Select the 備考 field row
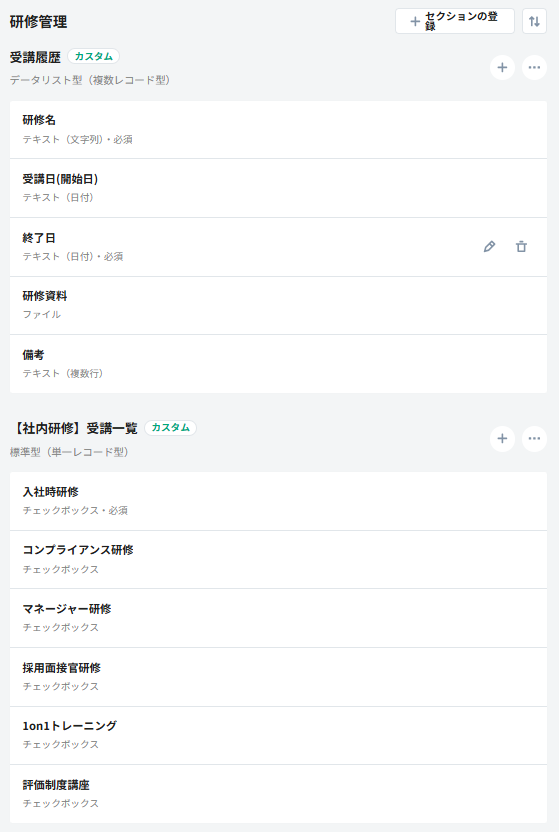Image resolution: width=559 pixels, height=832 pixels. tap(278, 364)
